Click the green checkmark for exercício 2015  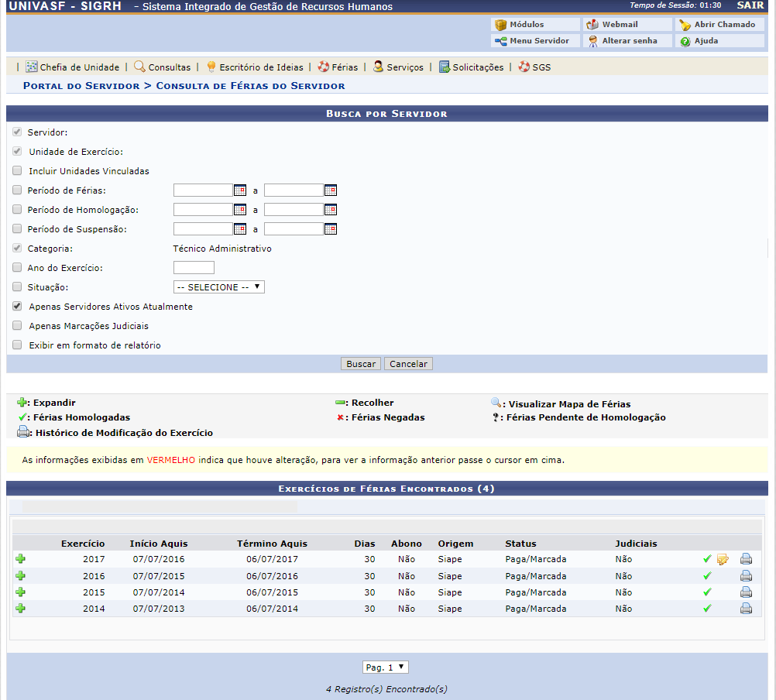pyautogui.click(x=706, y=592)
